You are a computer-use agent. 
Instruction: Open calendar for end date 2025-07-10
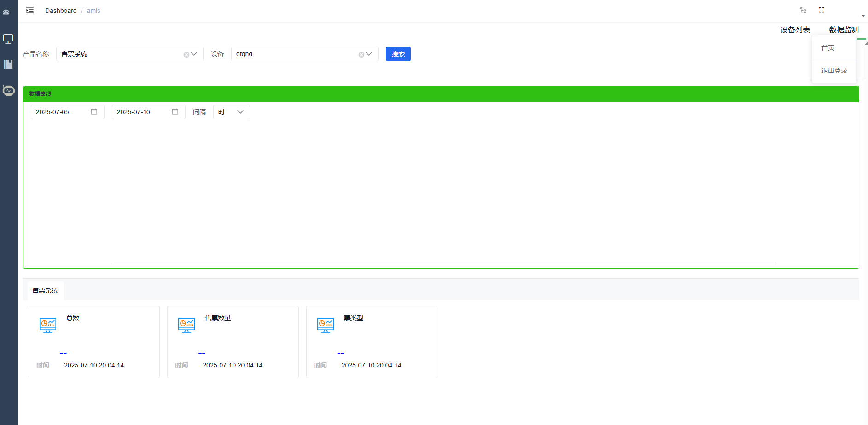click(175, 111)
